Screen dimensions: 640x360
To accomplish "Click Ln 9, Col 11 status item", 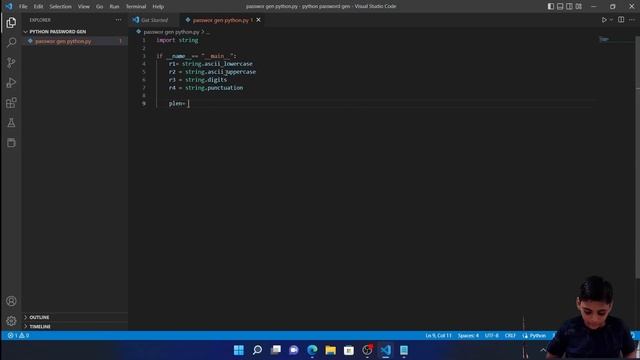I will (x=438, y=336).
